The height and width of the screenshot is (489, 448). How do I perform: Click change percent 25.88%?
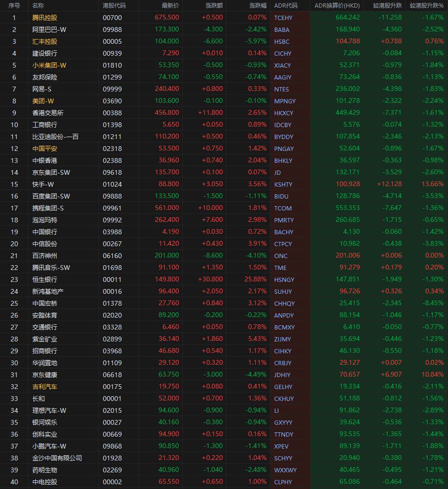click(x=255, y=279)
